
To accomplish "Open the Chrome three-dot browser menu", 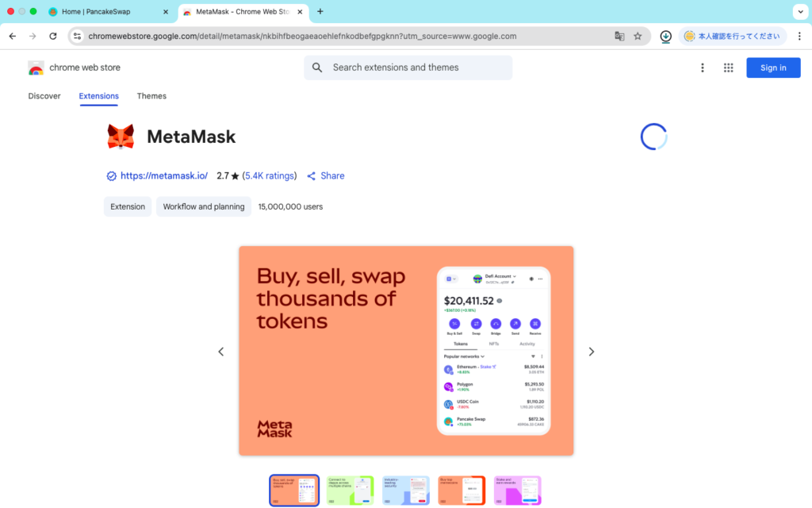I will tap(799, 37).
